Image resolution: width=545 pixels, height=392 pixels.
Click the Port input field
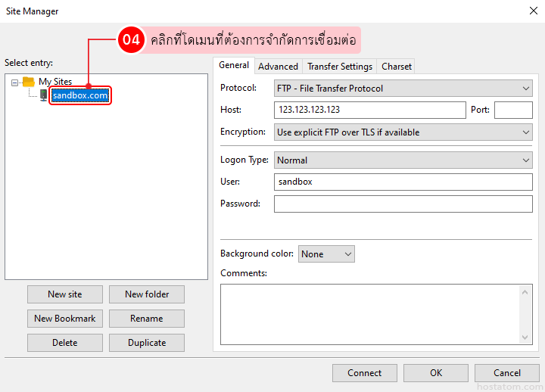coord(513,110)
